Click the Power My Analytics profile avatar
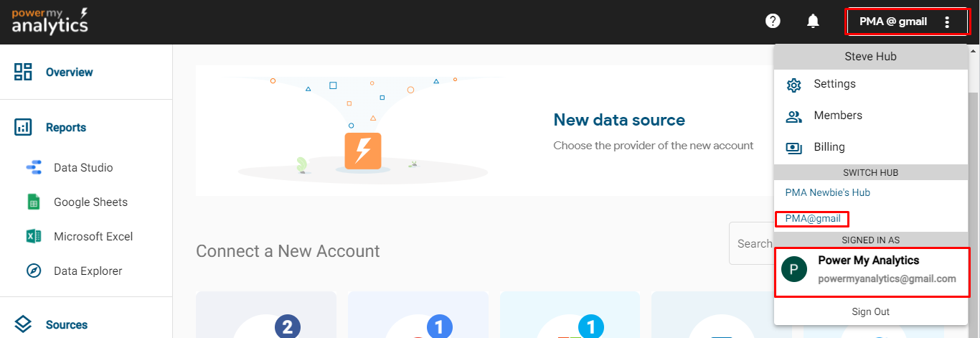This screenshot has width=980, height=338. (x=794, y=270)
